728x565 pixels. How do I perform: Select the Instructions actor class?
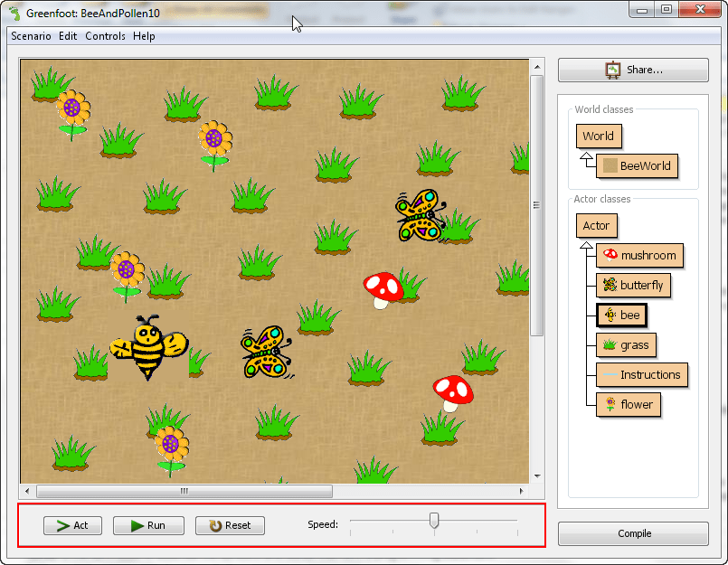click(x=642, y=374)
